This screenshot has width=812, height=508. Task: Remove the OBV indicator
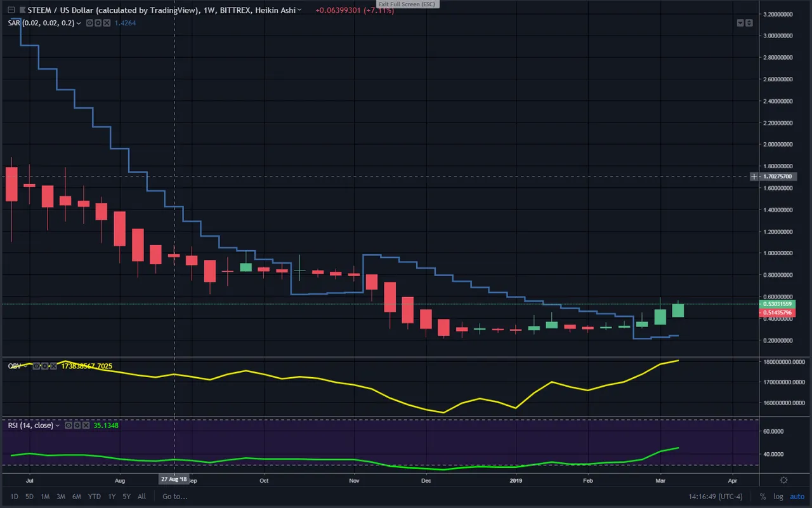pos(53,366)
